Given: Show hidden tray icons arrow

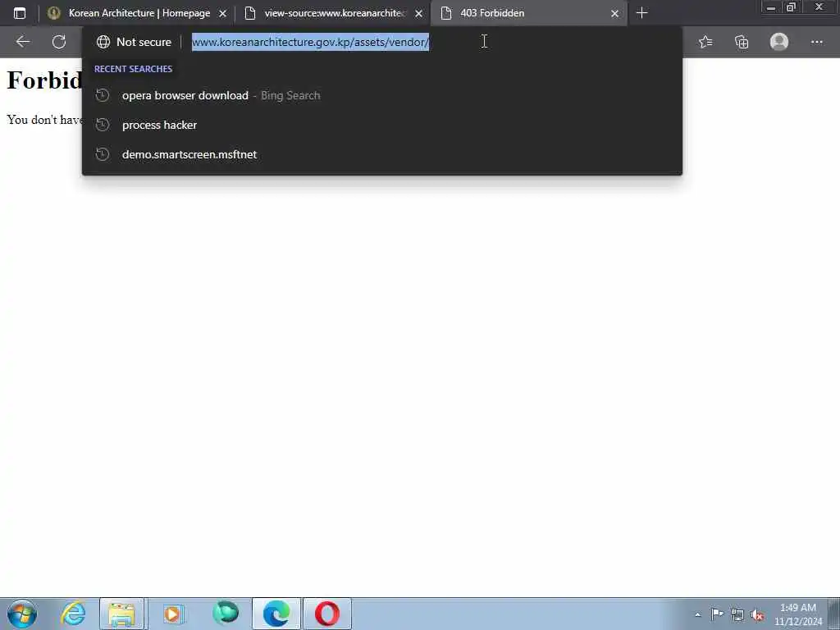Looking at the screenshot, I should tap(697, 614).
